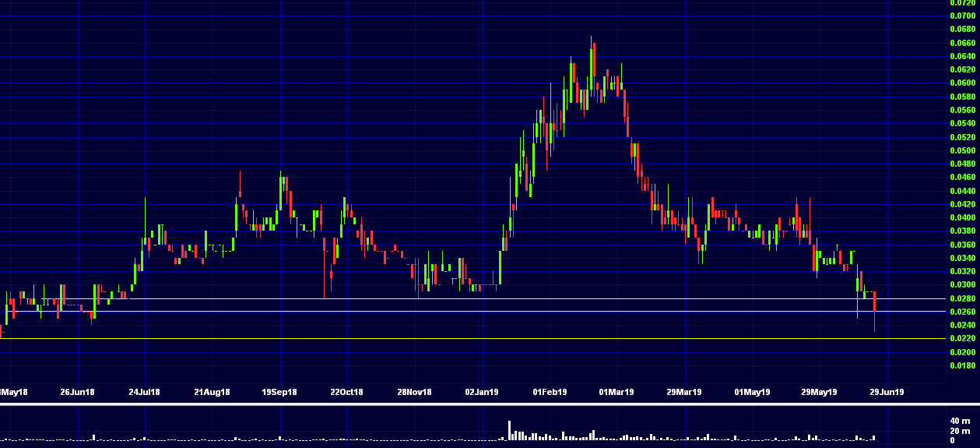980x448 pixels.
Task: Select the 24Jul18 date on time axis
Action: click(146, 392)
